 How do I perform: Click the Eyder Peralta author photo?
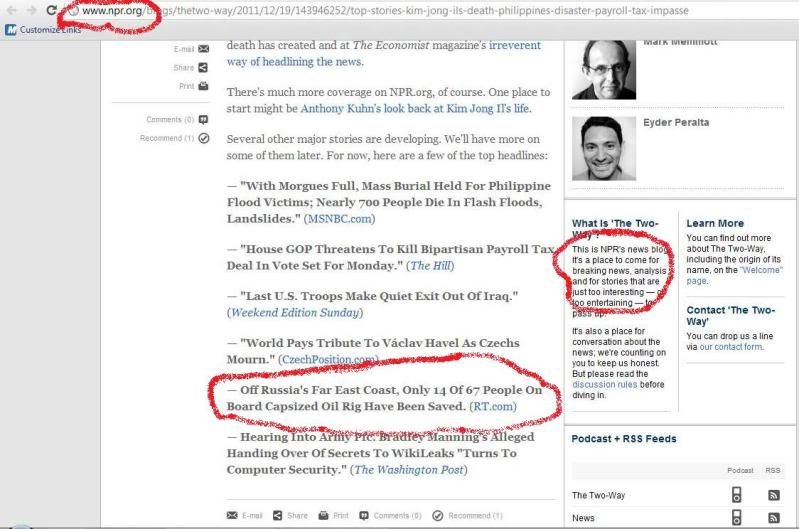[604, 148]
